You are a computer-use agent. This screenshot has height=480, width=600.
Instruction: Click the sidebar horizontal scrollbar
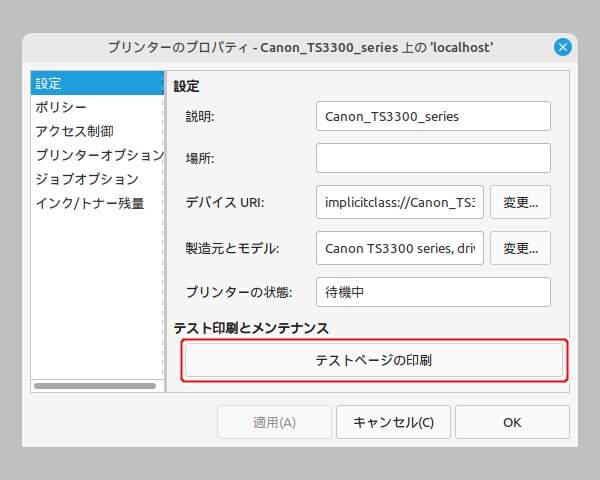pos(95,386)
